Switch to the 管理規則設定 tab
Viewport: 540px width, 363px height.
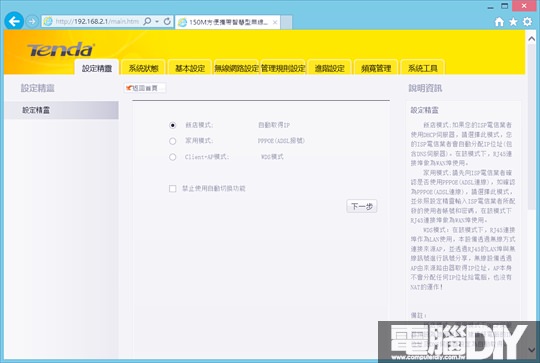coord(283,68)
